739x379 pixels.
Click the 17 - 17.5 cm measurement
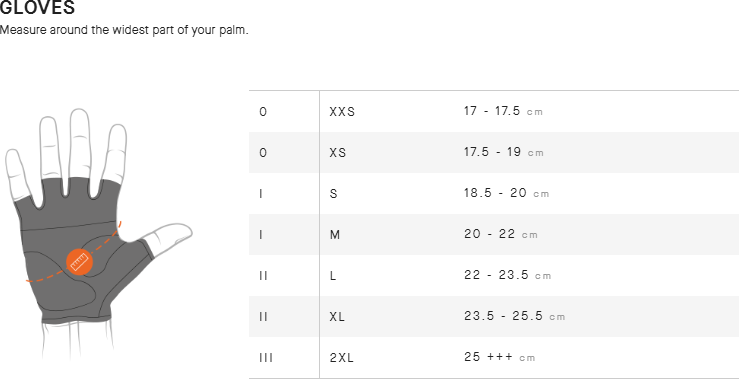pyautogui.click(x=503, y=112)
